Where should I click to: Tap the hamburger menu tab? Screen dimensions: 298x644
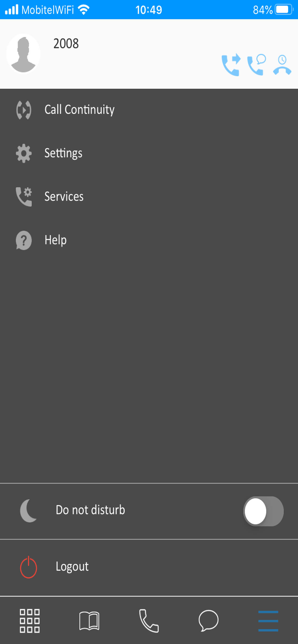click(x=268, y=621)
